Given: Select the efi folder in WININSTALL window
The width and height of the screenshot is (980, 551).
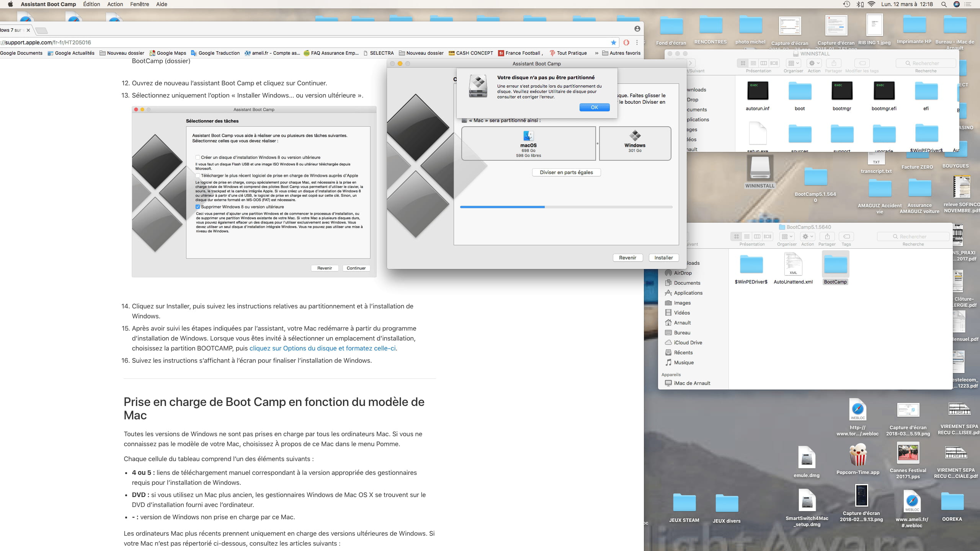Looking at the screenshot, I should (926, 96).
